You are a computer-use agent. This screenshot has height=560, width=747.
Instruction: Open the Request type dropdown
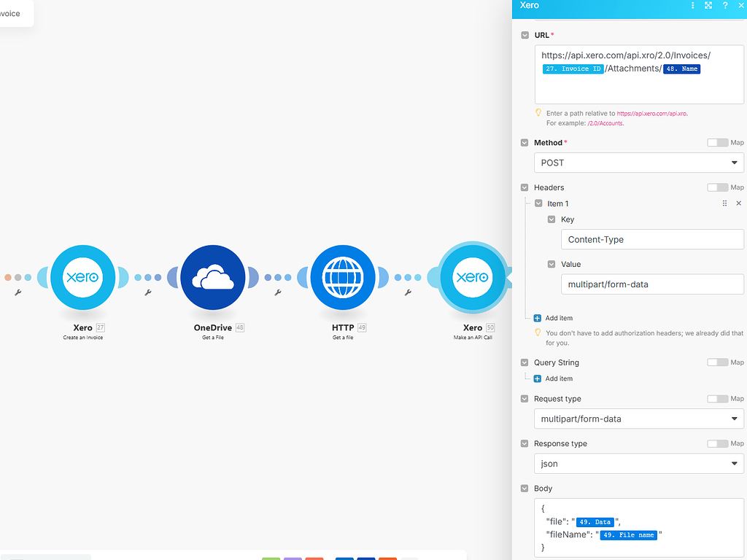point(639,419)
